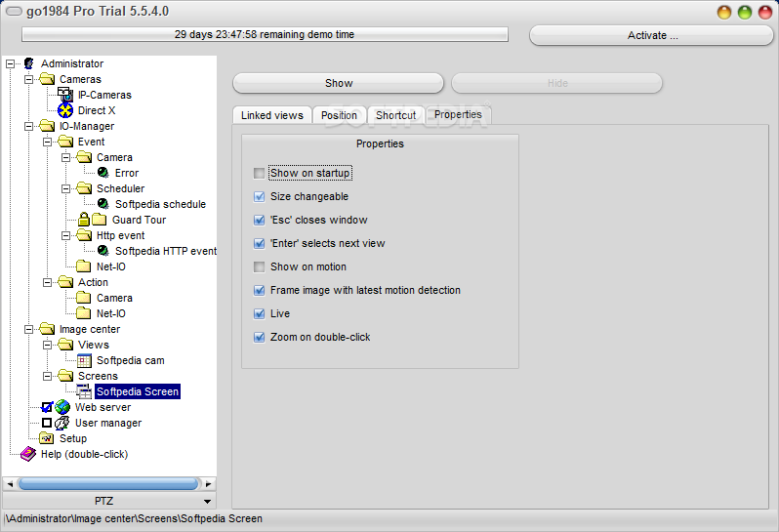Select the Softpedia Screen icon
Image resolution: width=779 pixels, height=532 pixels.
pos(84,391)
